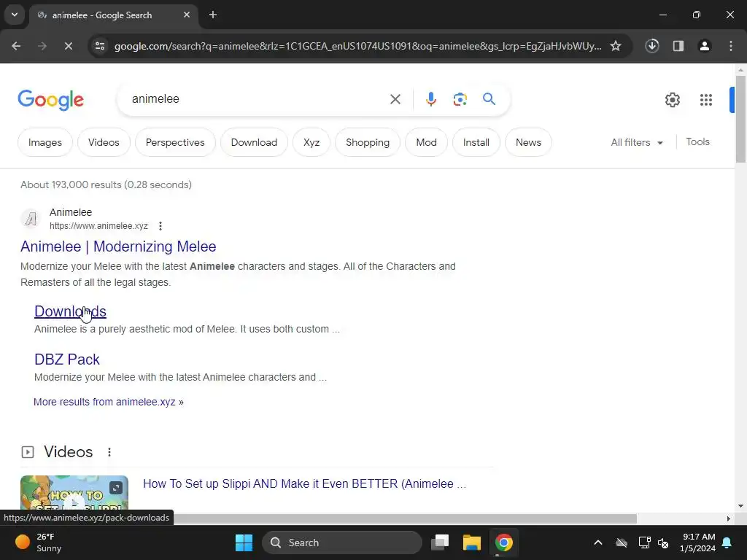Click Chrome icon on taskbar
The width and height of the screenshot is (747, 560).
tap(503, 542)
